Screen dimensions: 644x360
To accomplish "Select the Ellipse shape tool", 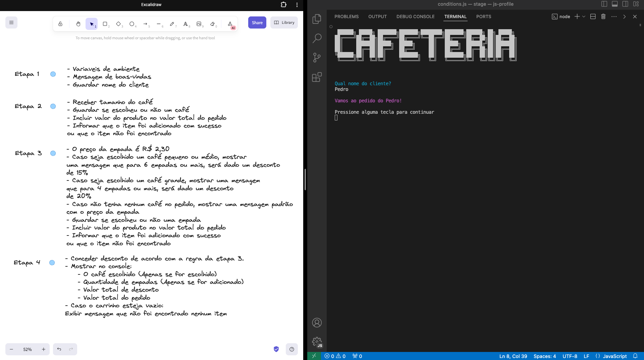I will tap(132, 24).
